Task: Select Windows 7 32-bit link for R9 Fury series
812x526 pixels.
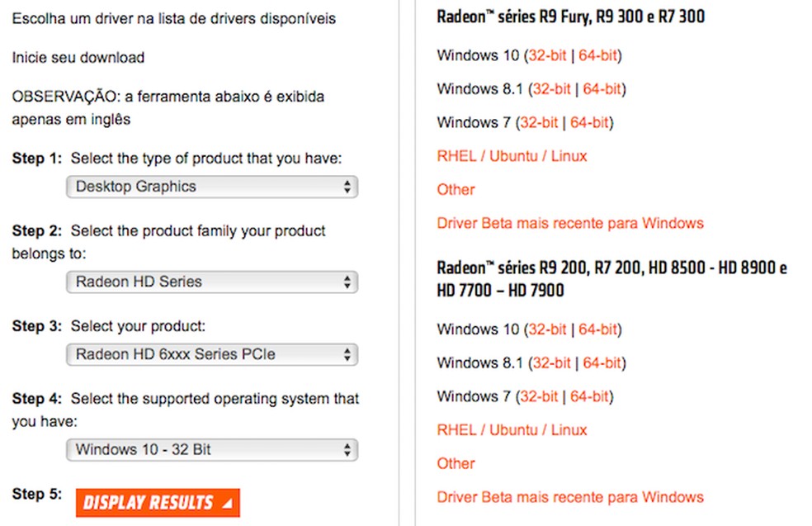Action: (x=539, y=123)
